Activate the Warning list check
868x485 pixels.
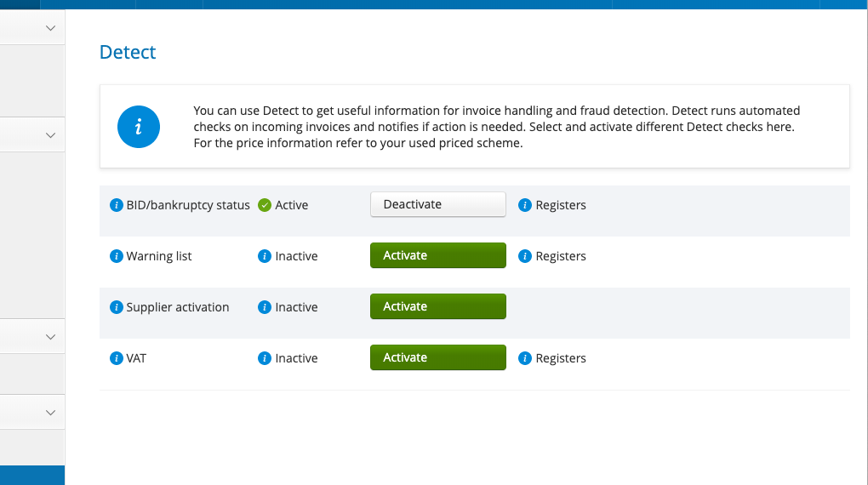(437, 255)
